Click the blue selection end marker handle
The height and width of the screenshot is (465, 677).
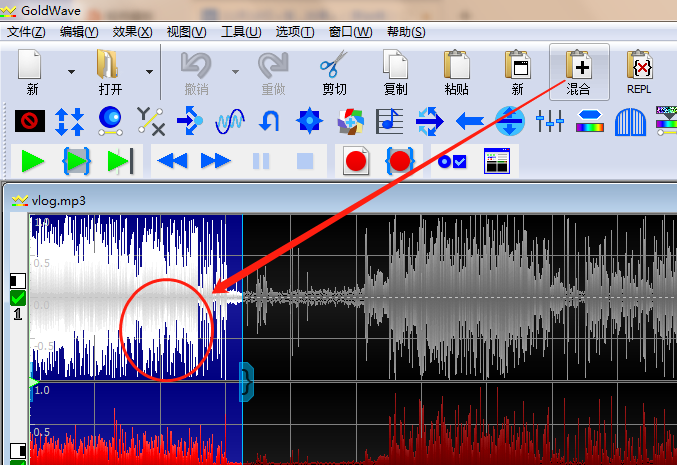(x=243, y=382)
